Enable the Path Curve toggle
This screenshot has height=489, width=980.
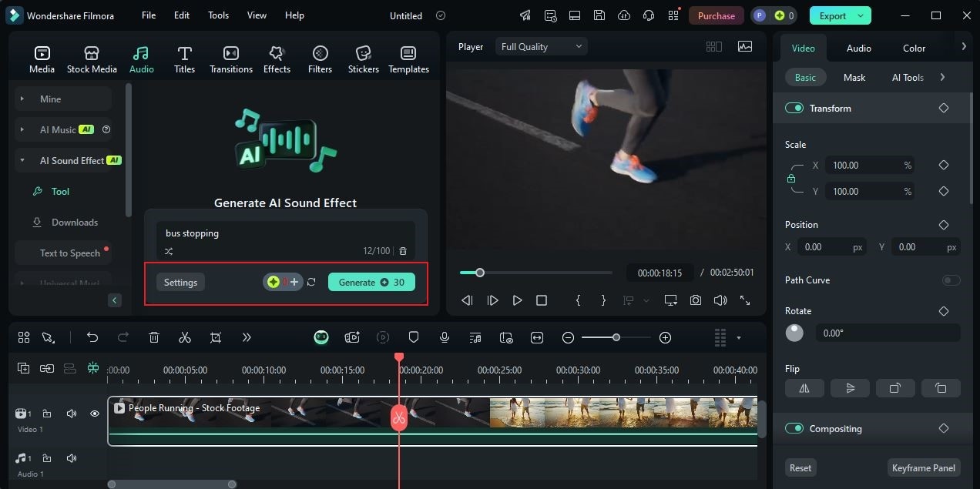coord(951,280)
